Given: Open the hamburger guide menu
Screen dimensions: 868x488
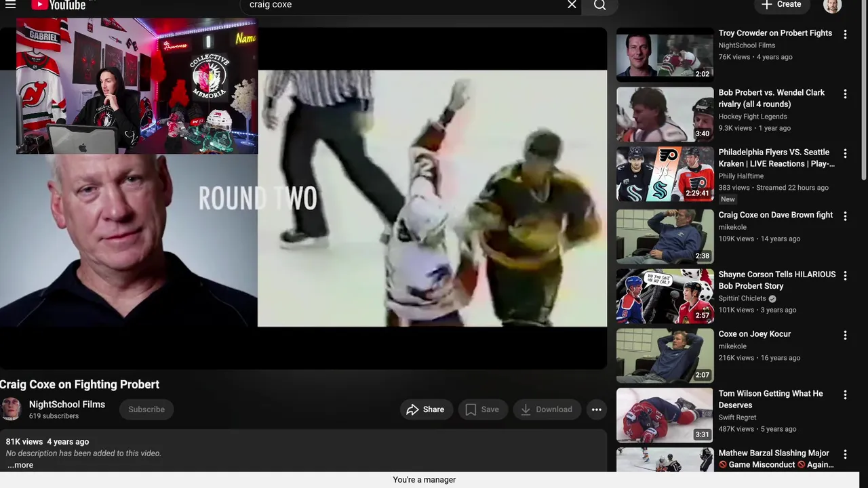Looking at the screenshot, I should click(10, 5).
